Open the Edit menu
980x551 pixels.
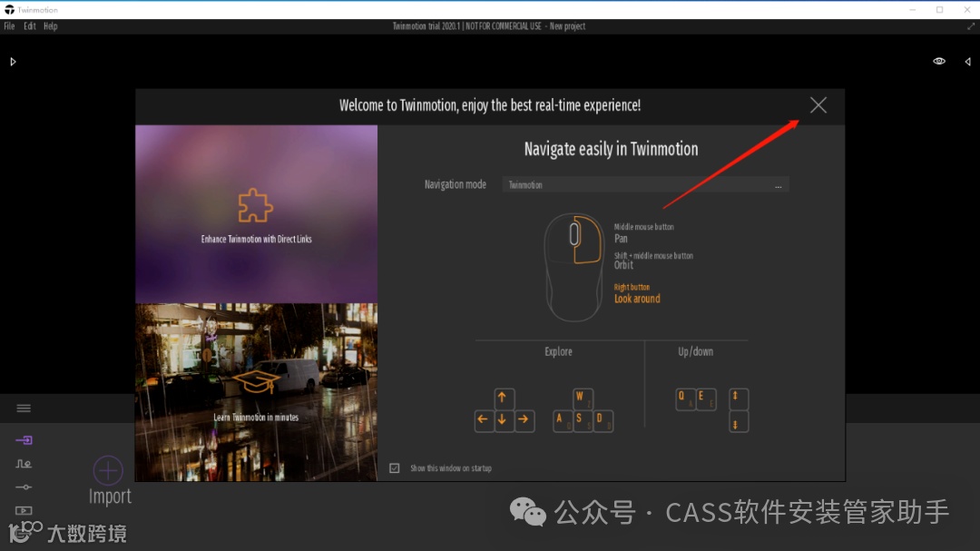[x=29, y=26]
